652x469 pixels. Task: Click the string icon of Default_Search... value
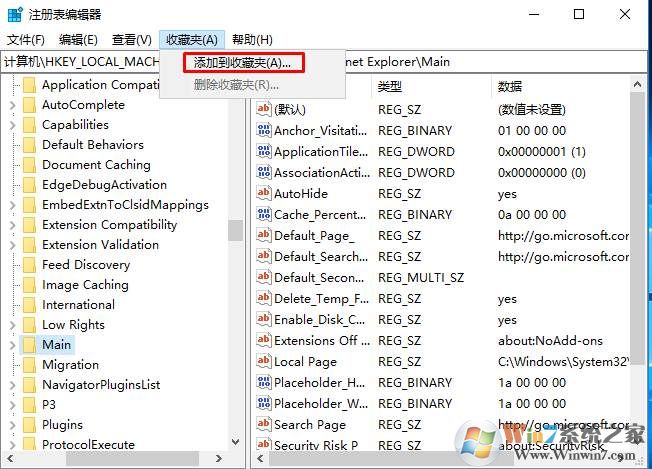(x=264, y=256)
